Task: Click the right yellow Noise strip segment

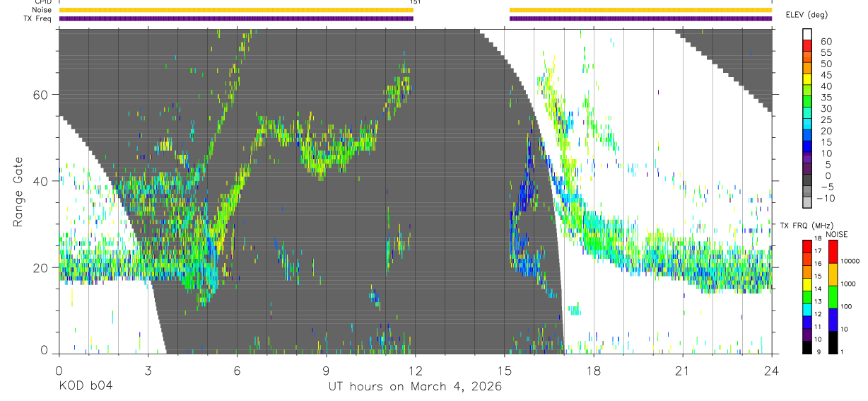Action: coord(640,10)
